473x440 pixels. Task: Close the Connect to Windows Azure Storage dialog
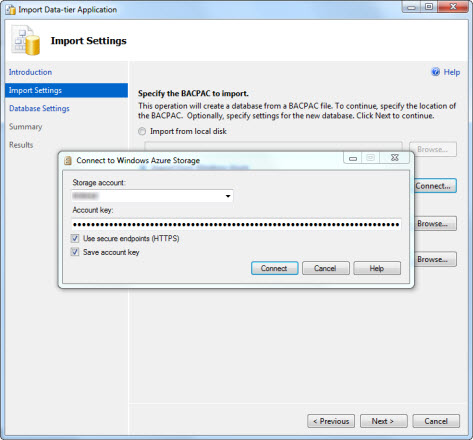click(394, 158)
